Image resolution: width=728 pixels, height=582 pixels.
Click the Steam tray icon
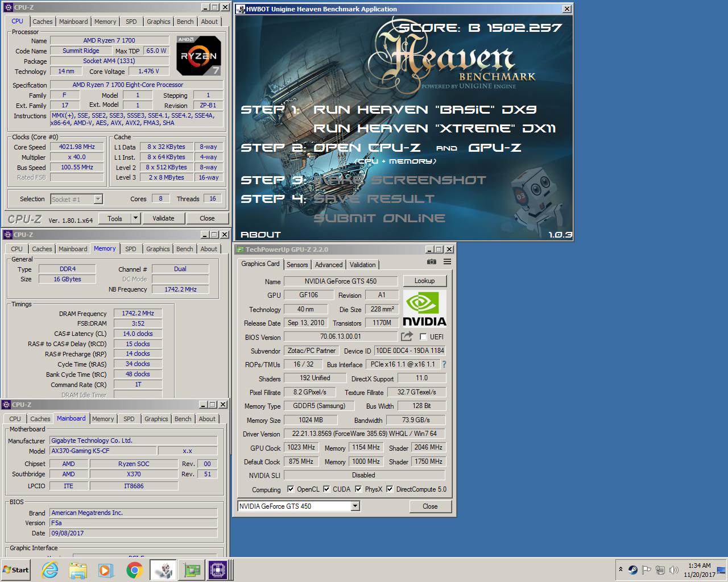coord(632,569)
